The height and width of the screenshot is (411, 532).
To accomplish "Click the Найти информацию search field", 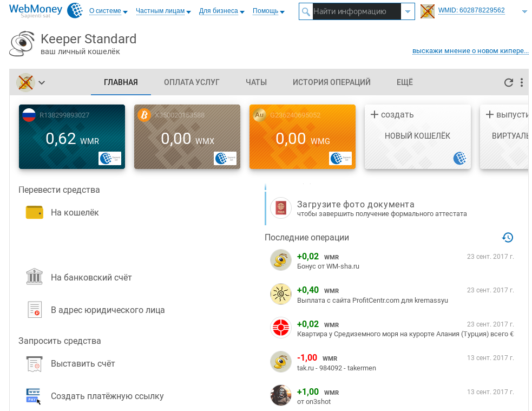I will pos(356,11).
